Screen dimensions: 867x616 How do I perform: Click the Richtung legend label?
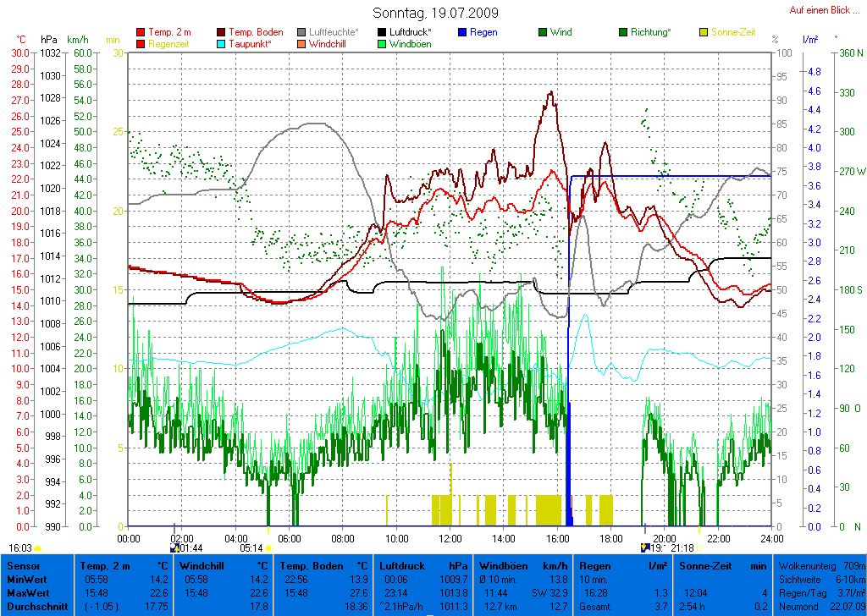pyautogui.click(x=650, y=32)
